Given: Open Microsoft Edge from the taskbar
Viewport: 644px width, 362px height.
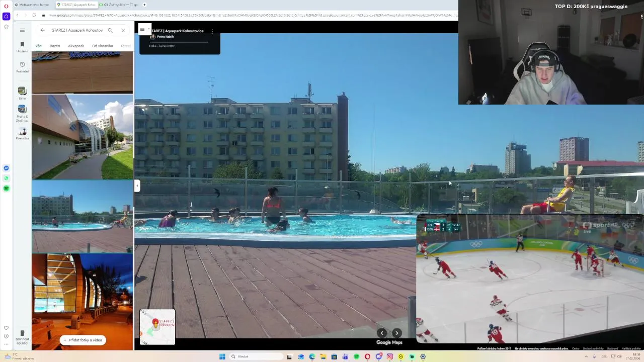Looking at the screenshot, I should [312, 356].
